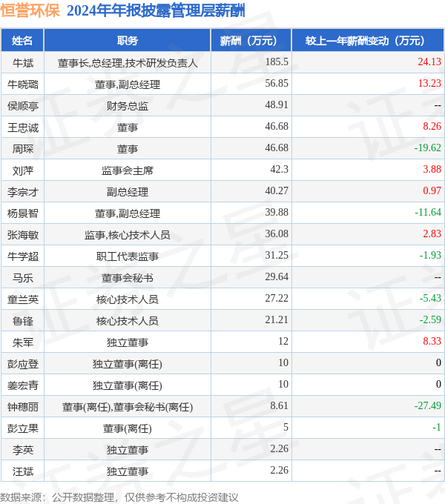Click the change value -11.64
Screen dimensions: 445x504
pyautogui.click(x=428, y=213)
